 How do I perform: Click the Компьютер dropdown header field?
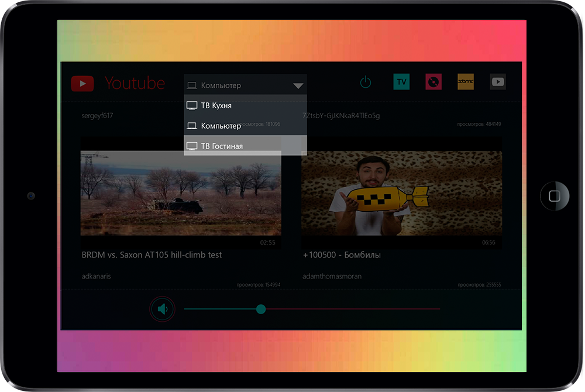click(234, 85)
